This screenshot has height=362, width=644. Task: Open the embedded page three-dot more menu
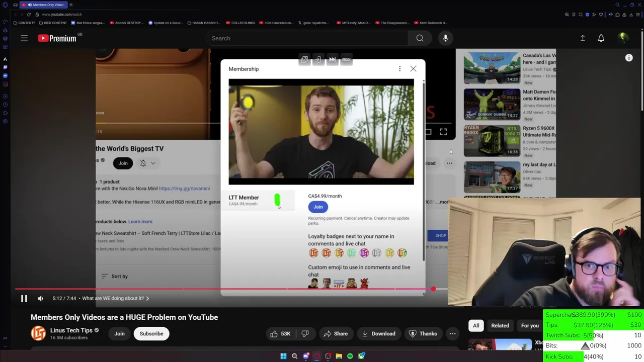449,163
